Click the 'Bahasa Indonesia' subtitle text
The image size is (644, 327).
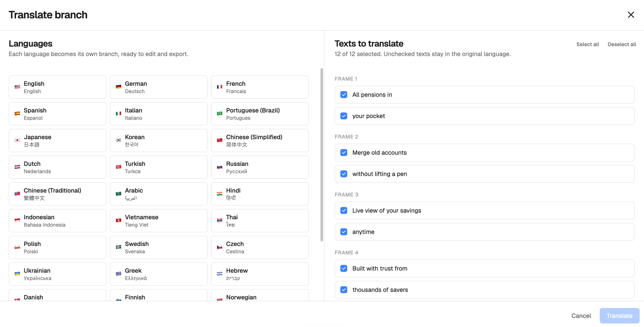pyautogui.click(x=44, y=225)
